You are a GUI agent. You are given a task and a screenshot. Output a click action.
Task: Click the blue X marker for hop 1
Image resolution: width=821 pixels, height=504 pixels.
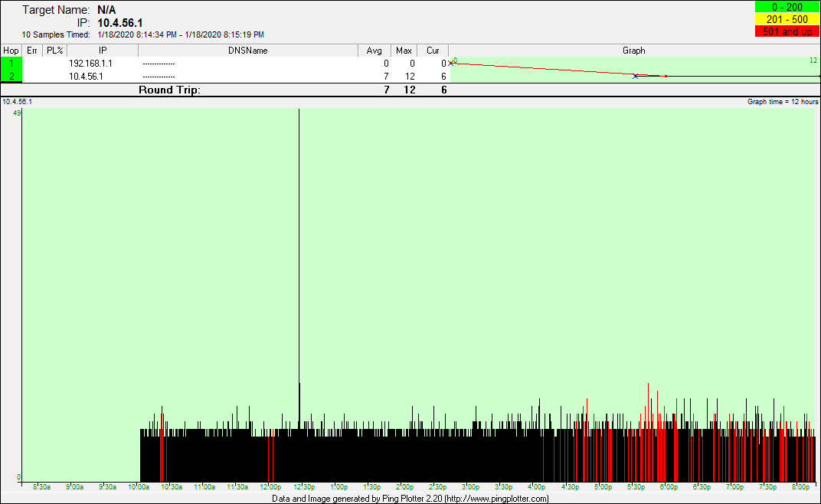point(451,64)
